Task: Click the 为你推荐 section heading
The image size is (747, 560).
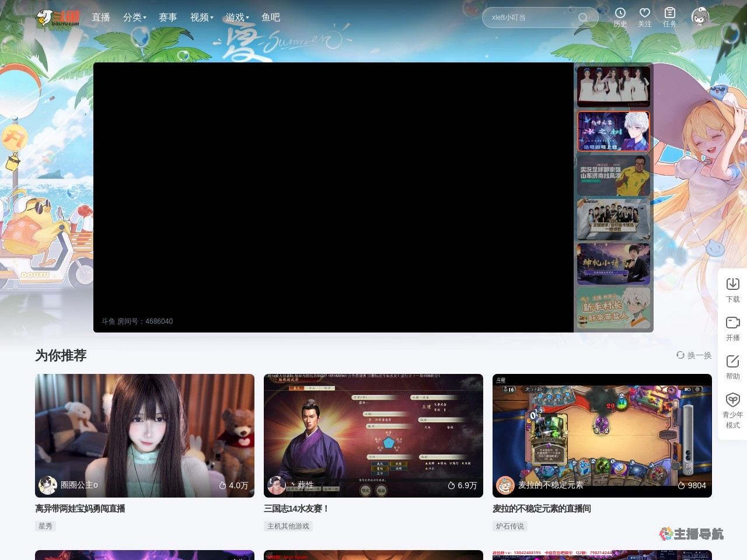Action: [x=61, y=355]
